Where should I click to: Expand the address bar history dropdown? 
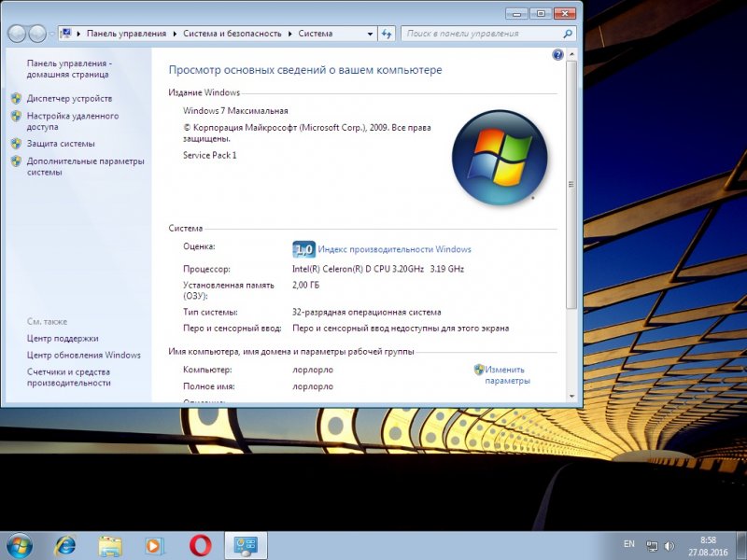tap(369, 34)
